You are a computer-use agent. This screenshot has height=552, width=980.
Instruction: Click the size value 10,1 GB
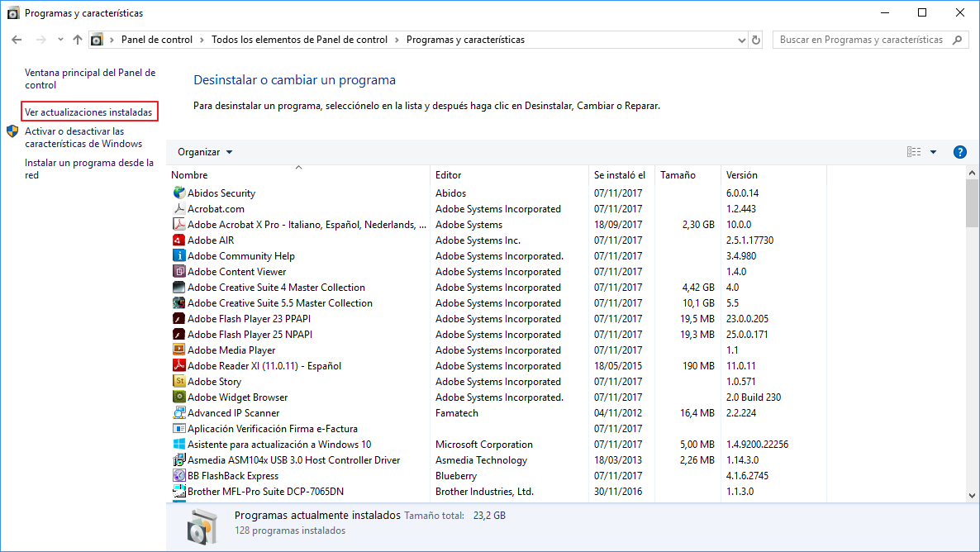click(x=698, y=303)
